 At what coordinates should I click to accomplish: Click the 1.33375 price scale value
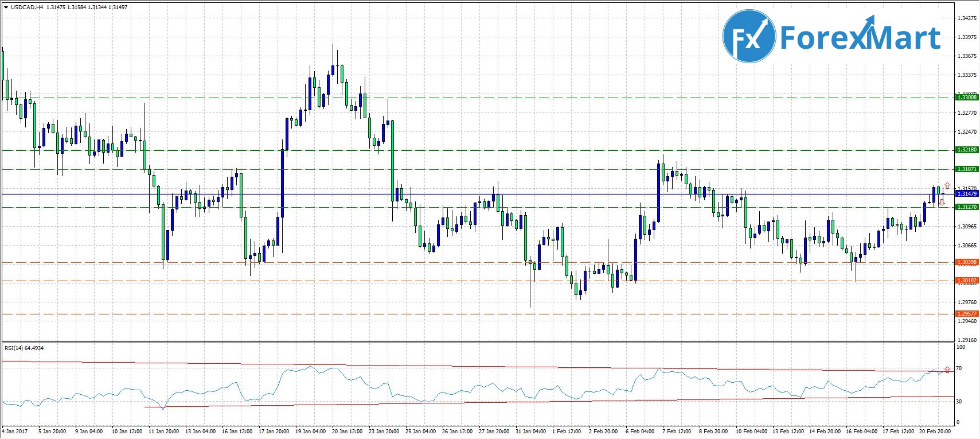(x=967, y=75)
